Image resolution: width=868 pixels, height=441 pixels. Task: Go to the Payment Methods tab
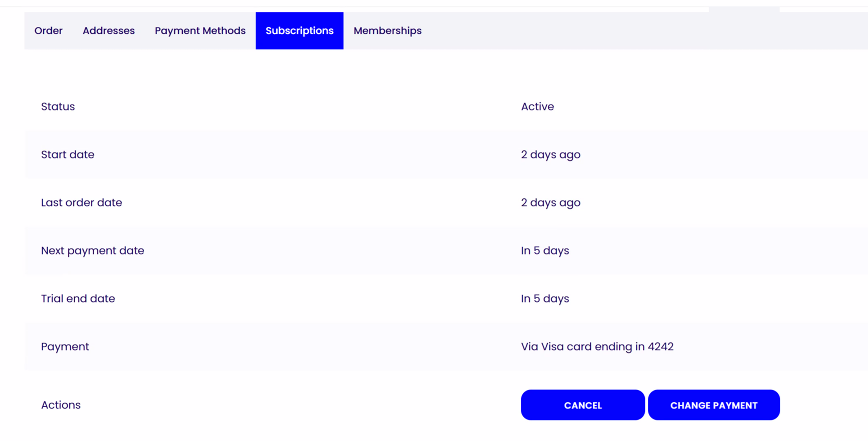point(200,31)
